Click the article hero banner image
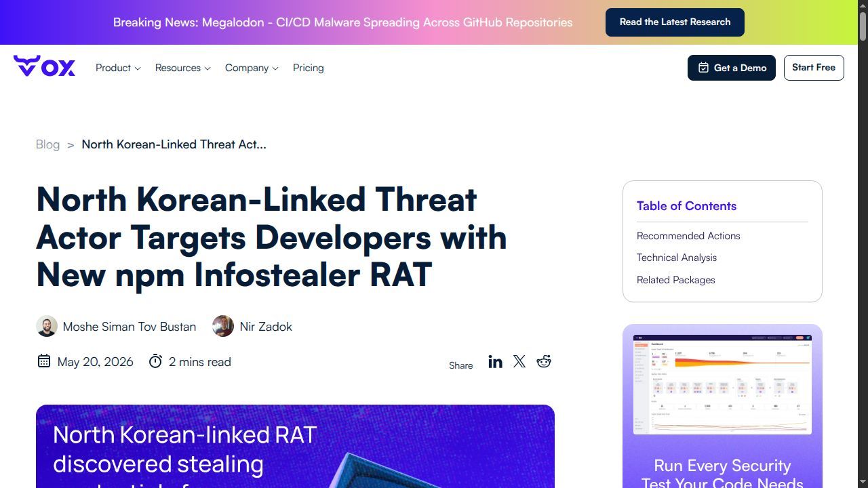Screen dimensions: 868x488 [295, 446]
